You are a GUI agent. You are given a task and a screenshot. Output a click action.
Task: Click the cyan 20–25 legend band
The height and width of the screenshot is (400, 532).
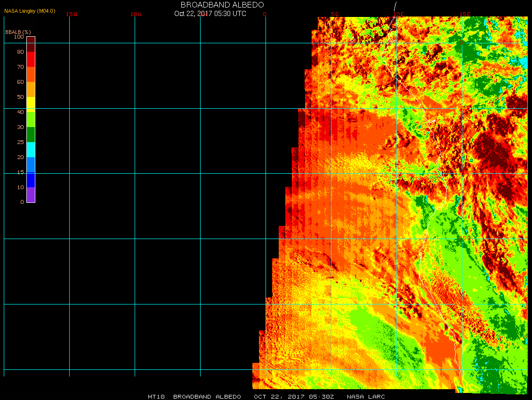[31, 150]
